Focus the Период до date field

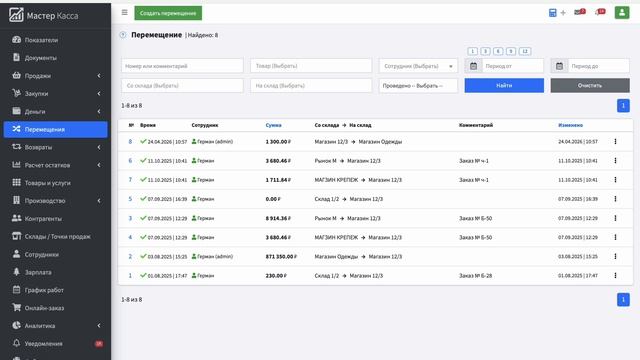[x=598, y=66]
